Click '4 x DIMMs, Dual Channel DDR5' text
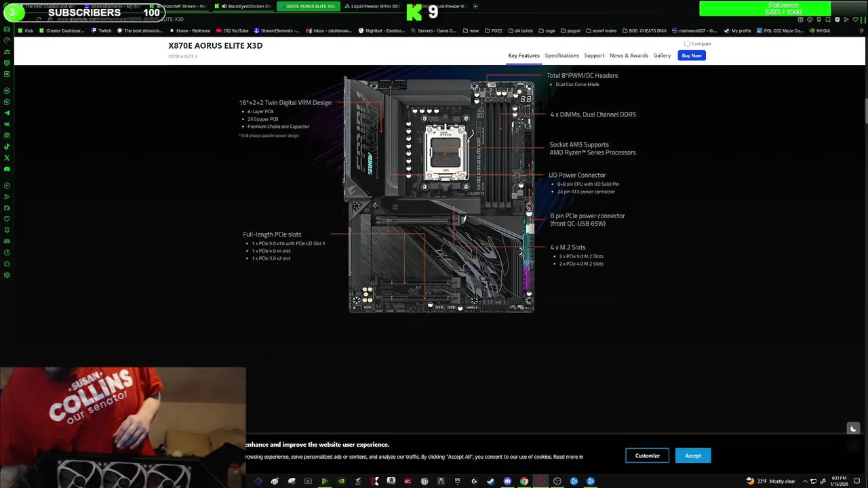The image size is (868, 488). point(593,115)
